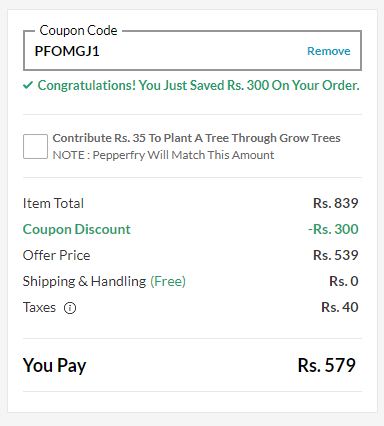Click the -Rs. 300 discount amount
384x426 pixels.
click(x=333, y=229)
